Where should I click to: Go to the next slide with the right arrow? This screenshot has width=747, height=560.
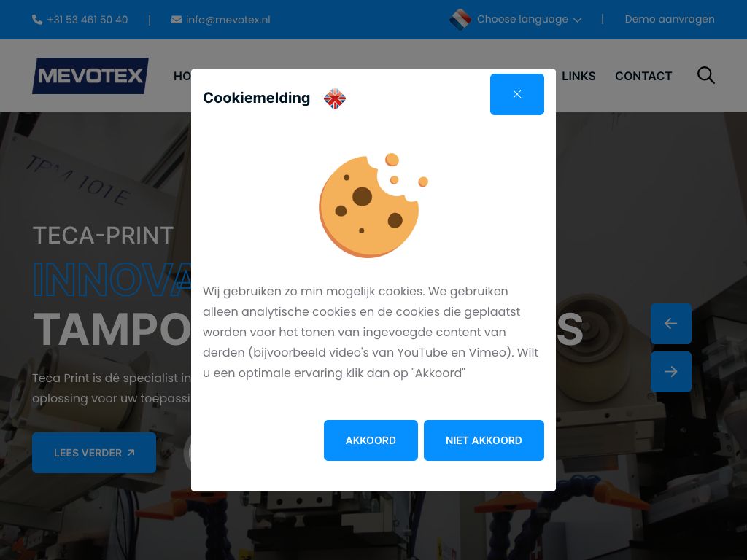click(671, 372)
